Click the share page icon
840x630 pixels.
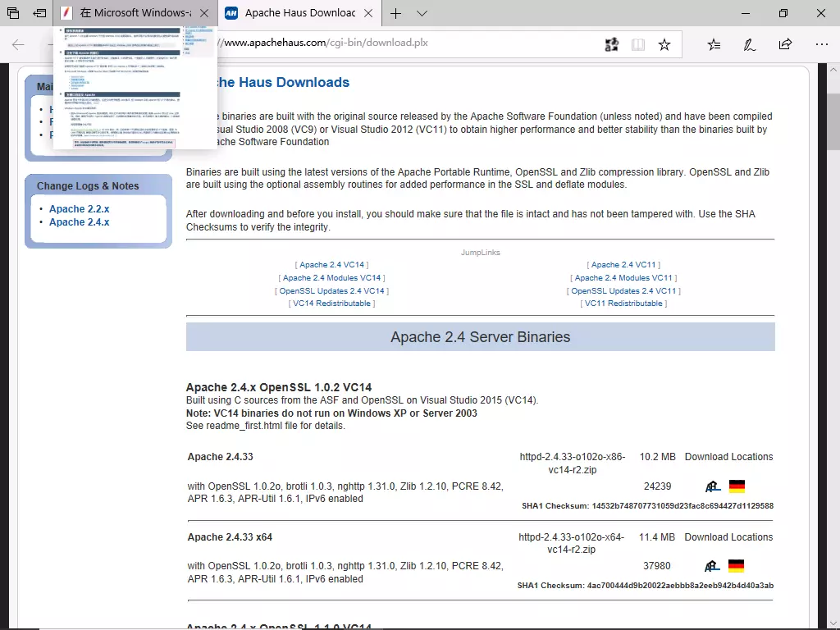[x=785, y=44]
